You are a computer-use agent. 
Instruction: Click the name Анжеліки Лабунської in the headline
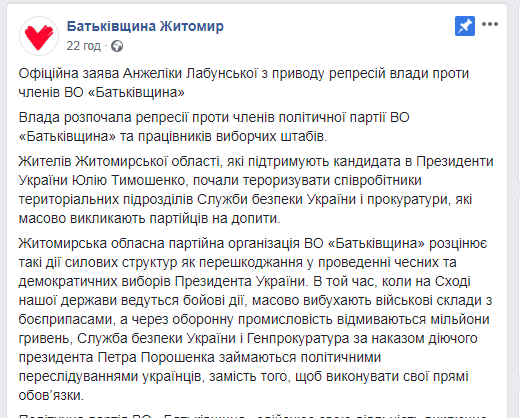coord(190,73)
